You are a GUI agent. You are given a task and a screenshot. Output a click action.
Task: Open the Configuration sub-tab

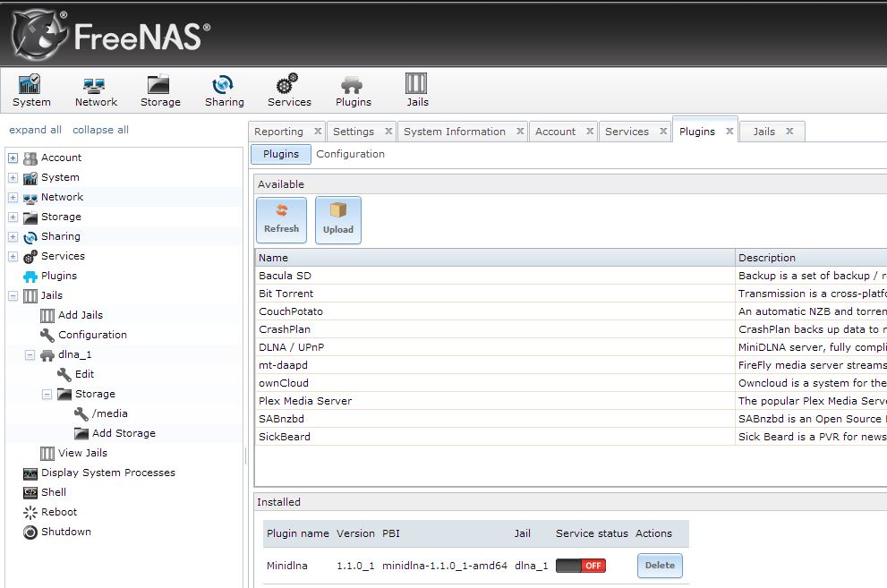click(x=350, y=154)
